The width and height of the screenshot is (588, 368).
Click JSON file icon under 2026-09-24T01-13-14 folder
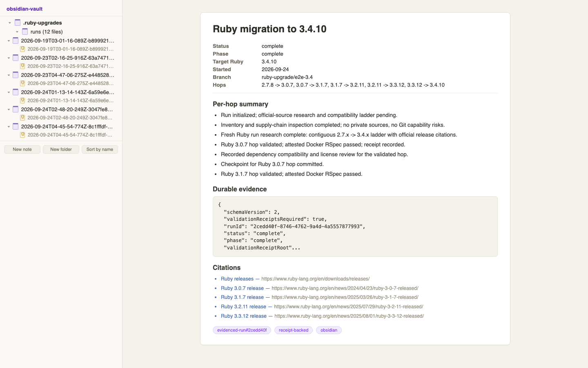tap(23, 101)
